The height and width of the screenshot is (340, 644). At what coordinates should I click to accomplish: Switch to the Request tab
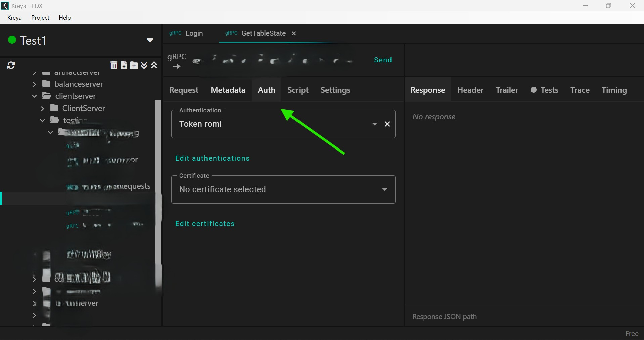click(184, 90)
